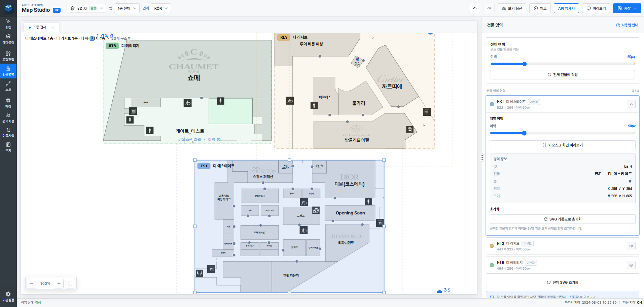Screen dimensions: 644x307
Task: Click the undo arrow button
Action: [474, 8]
